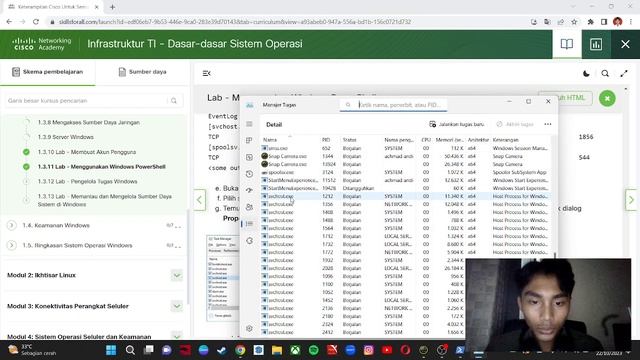
Task: Select the Details list icon in Task Manager sidebar
Action: 249,224
